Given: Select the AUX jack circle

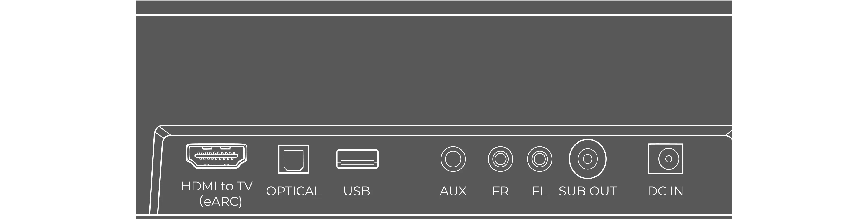Looking at the screenshot, I should 453,159.
